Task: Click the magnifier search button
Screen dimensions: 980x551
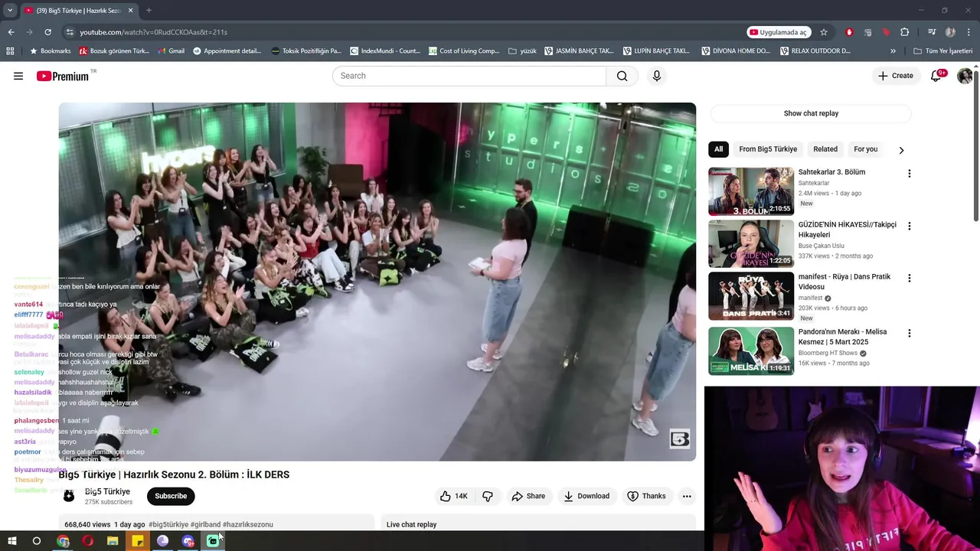Action: coord(622,76)
